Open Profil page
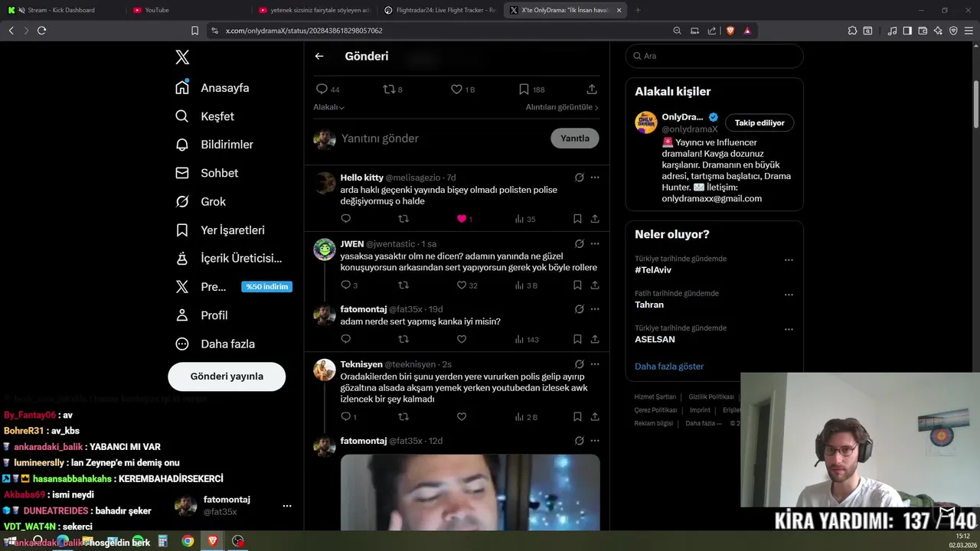980x551 pixels. [201, 315]
